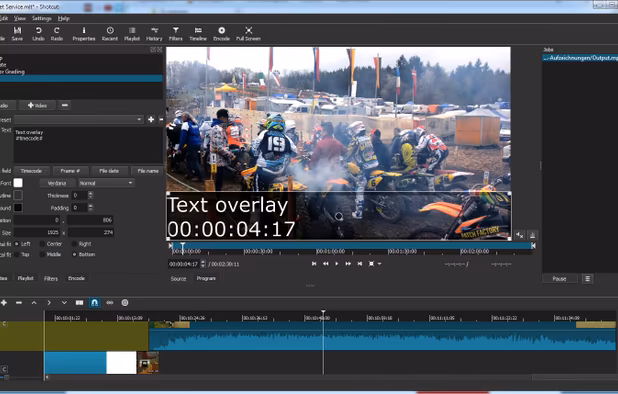
Task: Open the Filters toolbar icon
Action: click(x=175, y=34)
